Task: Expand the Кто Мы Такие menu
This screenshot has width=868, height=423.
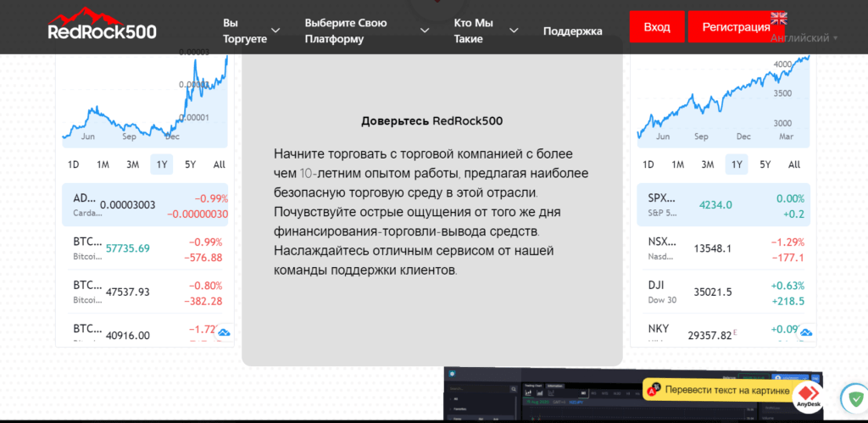Action: pyautogui.click(x=486, y=31)
